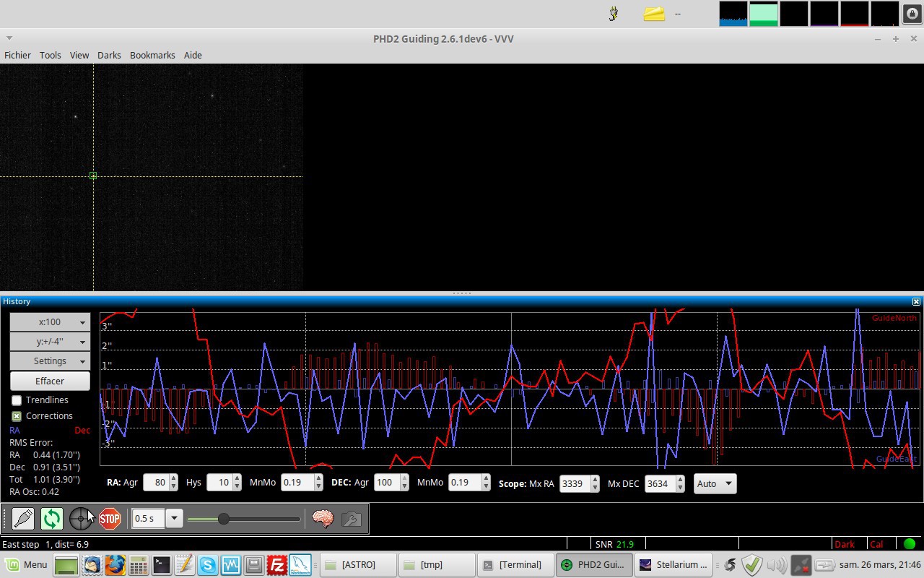Click the Mx DEC spinner arrows
The image size is (924, 578).
pyautogui.click(x=680, y=483)
